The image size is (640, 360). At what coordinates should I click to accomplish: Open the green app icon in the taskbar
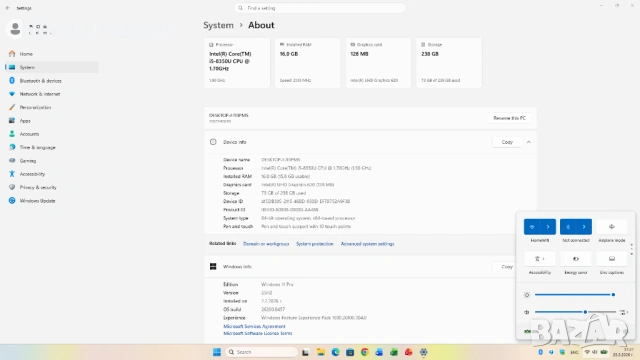click(x=394, y=352)
